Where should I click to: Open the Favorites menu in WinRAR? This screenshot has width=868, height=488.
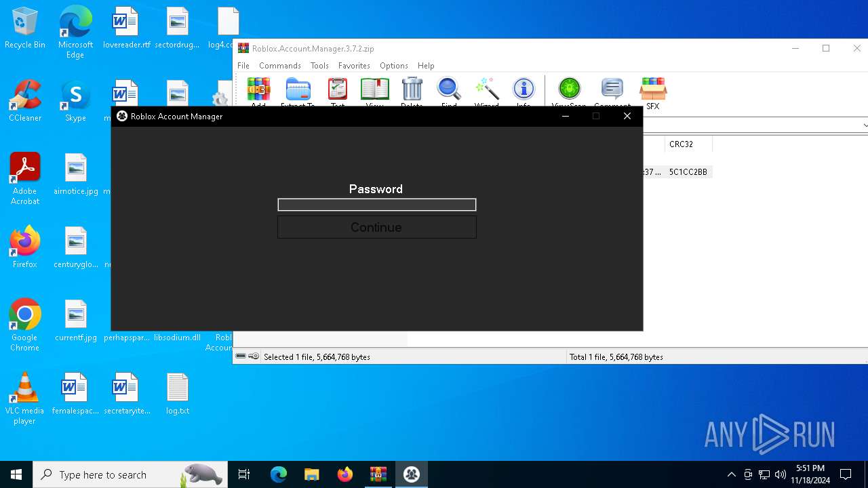click(354, 66)
